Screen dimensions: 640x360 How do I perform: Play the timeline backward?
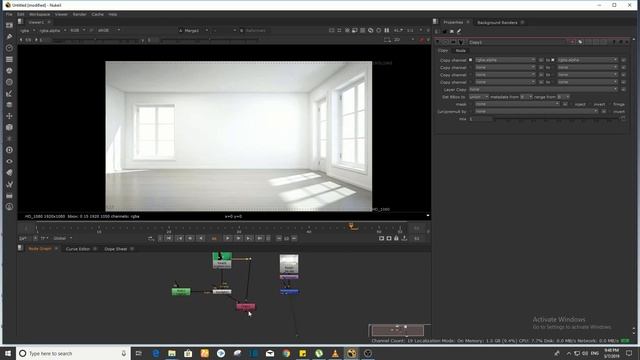200,238
